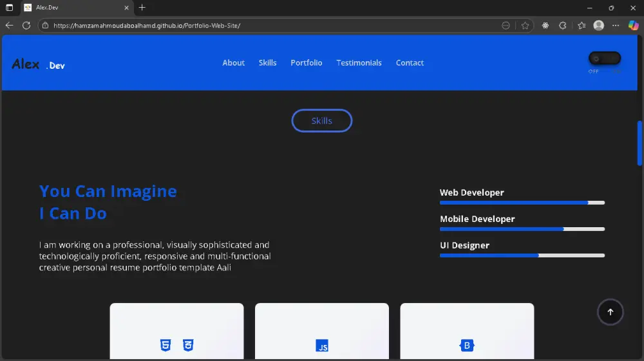Open the Portfolio nav link
This screenshot has width=644, height=361.
pos(307,63)
